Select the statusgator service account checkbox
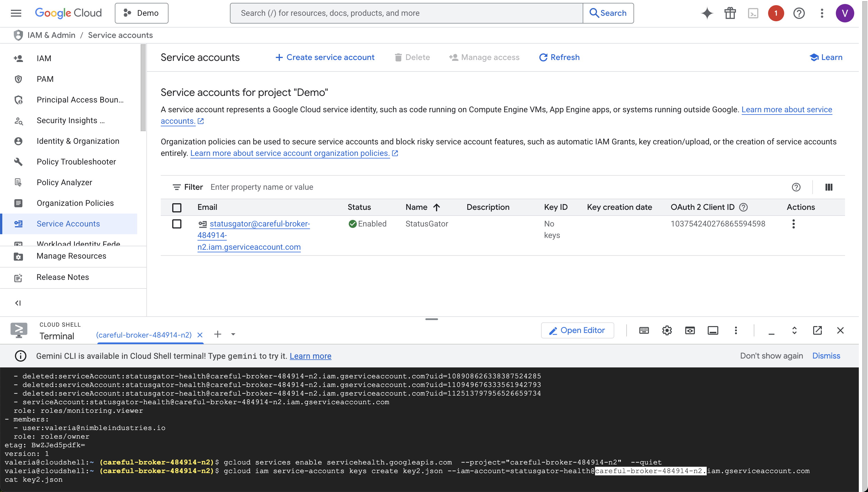 coord(177,224)
